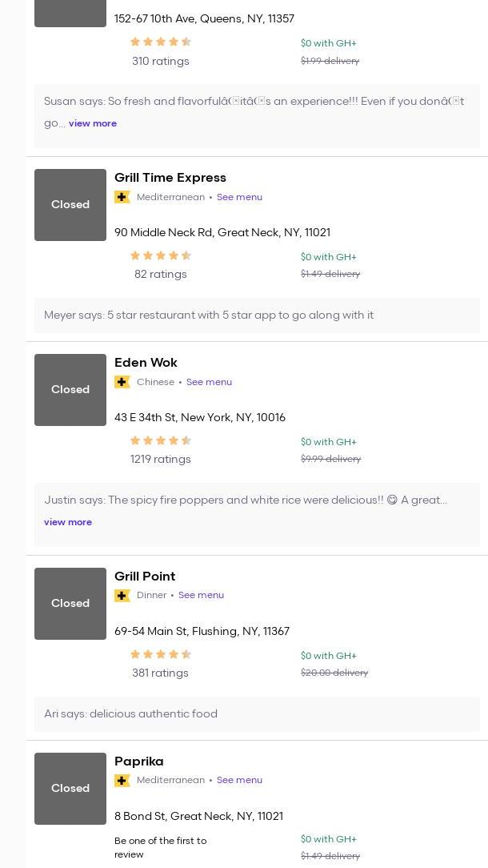Open the Paprika restaurant title
Viewport: 488px width, 868px height.
[x=139, y=762]
